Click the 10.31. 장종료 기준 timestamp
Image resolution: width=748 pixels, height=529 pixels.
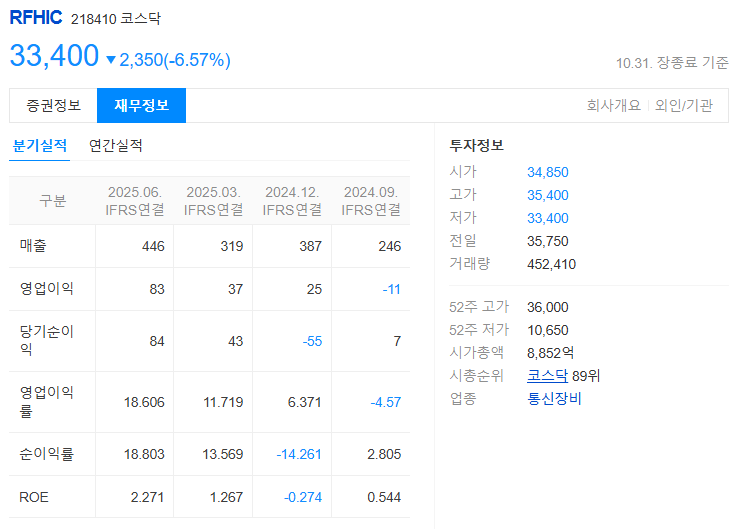[x=672, y=62]
